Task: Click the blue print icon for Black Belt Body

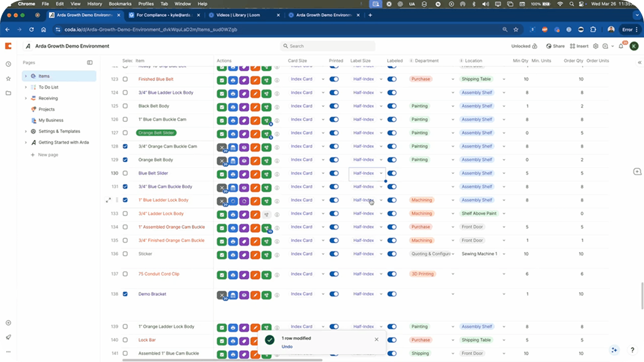Action: pyautogui.click(x=233, y=107)
